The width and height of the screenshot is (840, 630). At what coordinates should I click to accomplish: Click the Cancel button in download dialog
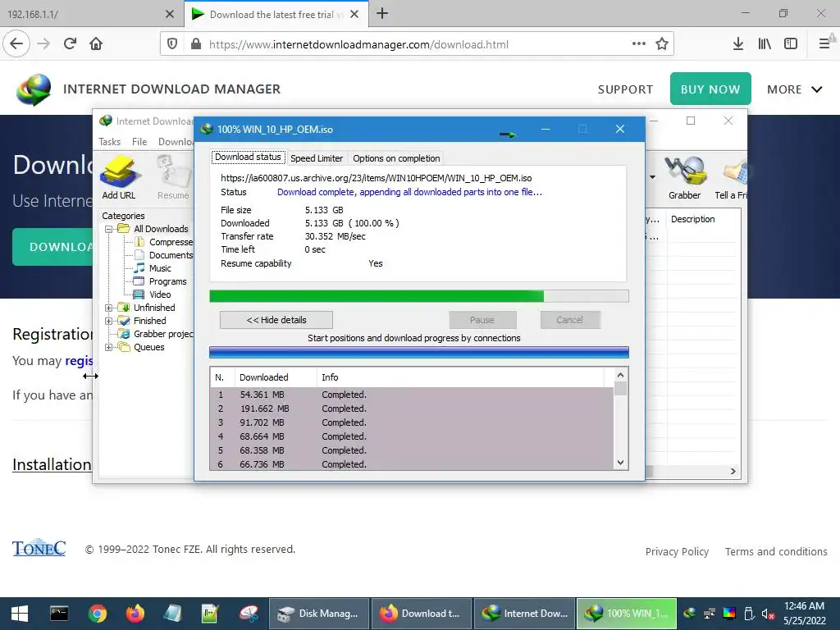(x=569, y=320)
